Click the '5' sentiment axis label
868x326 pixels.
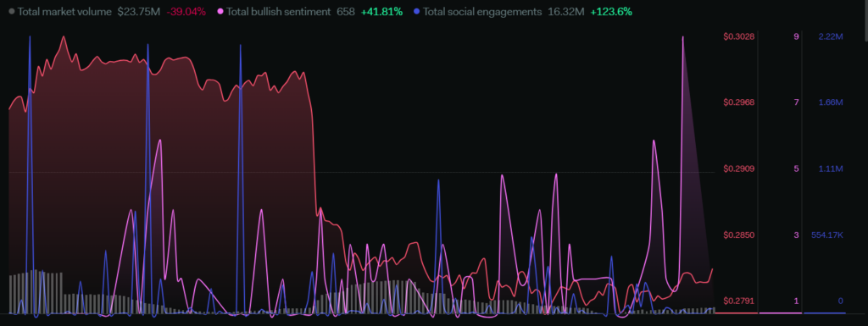796,169
